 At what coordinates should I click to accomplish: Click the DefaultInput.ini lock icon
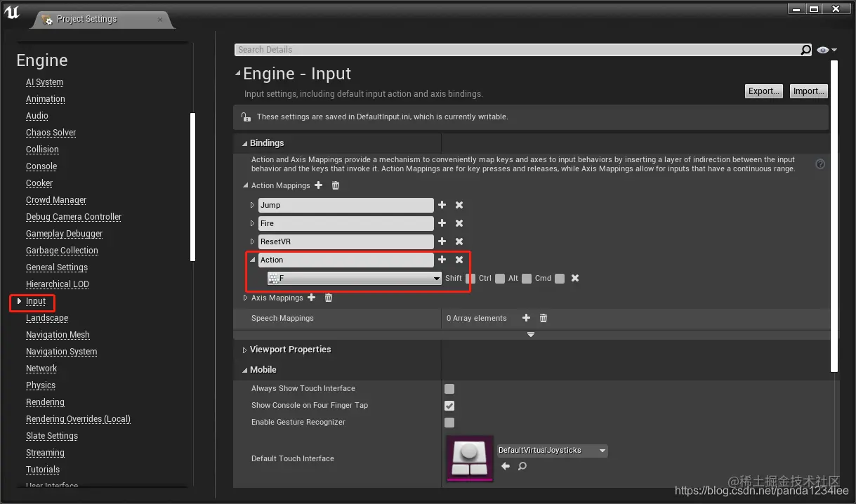(x=246, y=117)
